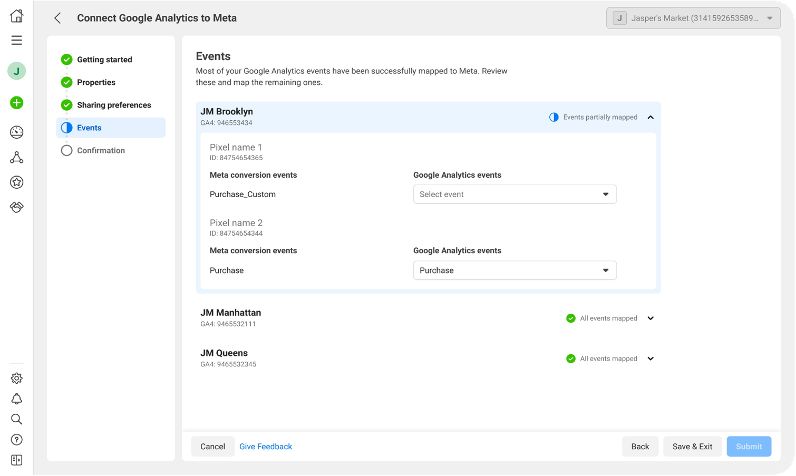This screenshot has width=796, height=476.
Task: Click the Events partially mapped status icon
Action: point(553,117)
